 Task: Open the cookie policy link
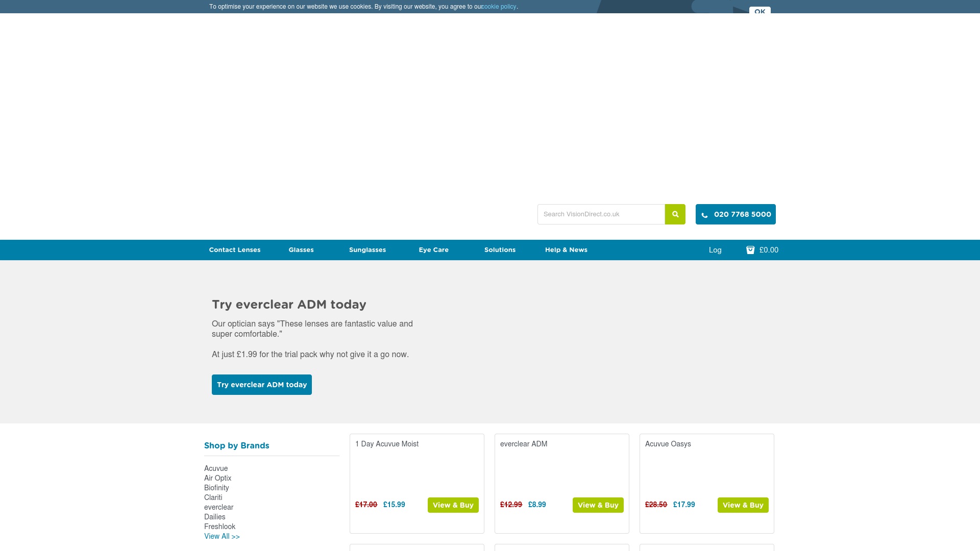[500, 7]
